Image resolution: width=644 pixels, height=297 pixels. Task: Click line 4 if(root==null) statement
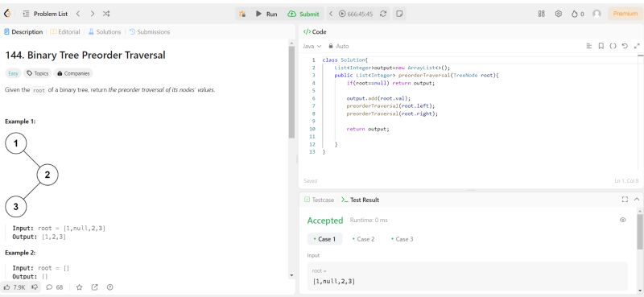(390, 83)
